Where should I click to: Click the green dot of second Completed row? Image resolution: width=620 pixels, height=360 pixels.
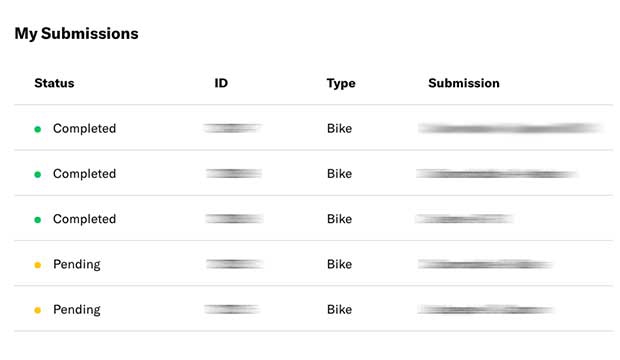point(38,174)
